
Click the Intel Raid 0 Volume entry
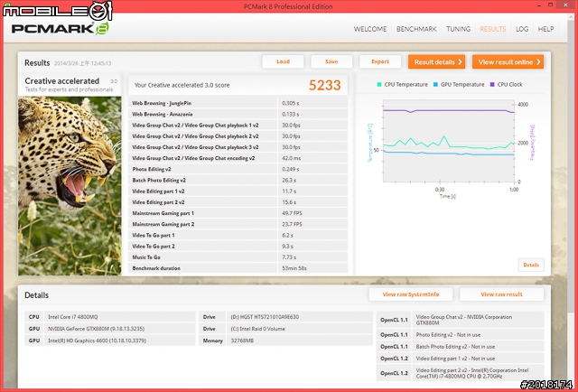pyautogui.click(x=257, y=329)
